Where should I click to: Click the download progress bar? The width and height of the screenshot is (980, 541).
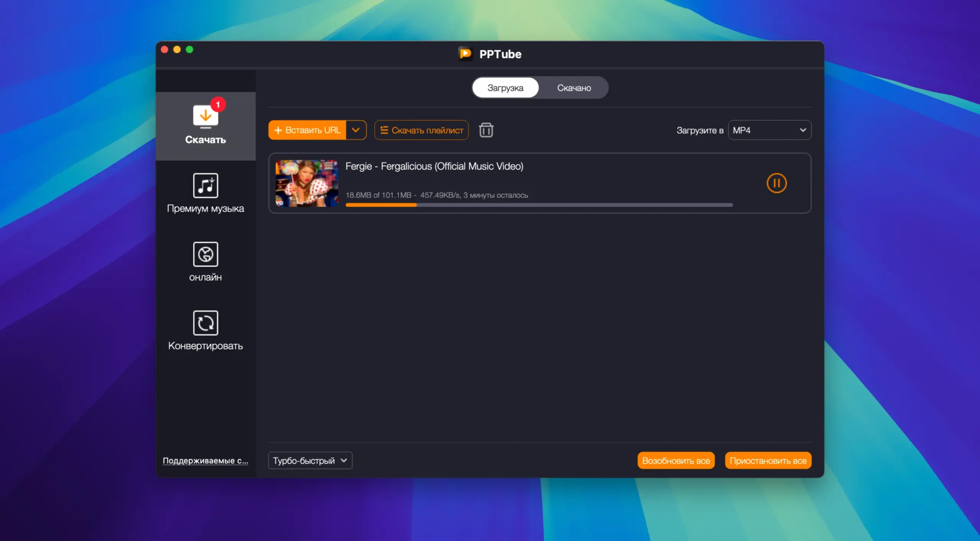click(x=539, y=205)
